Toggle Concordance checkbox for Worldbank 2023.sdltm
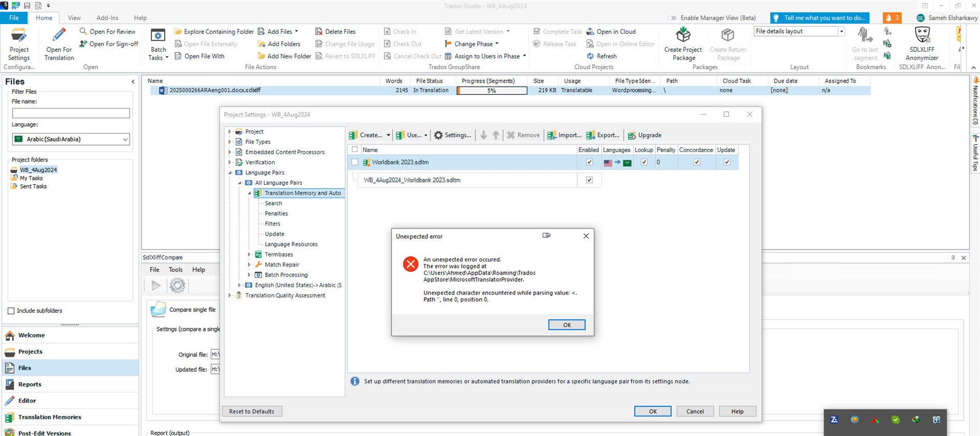 [696, 162]
